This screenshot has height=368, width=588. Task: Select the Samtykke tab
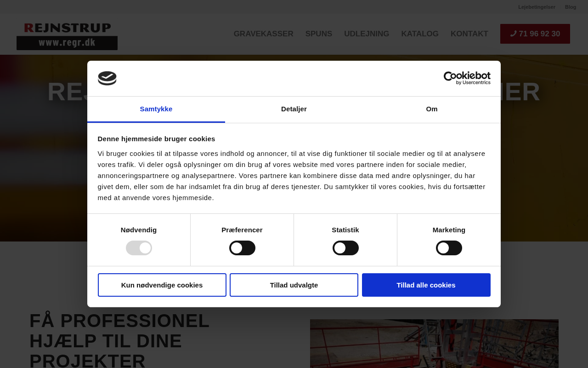(x=156, y=109)
